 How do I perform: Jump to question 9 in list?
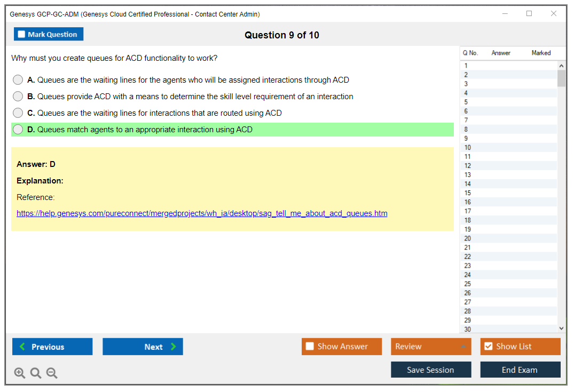(x=466, y=138)
